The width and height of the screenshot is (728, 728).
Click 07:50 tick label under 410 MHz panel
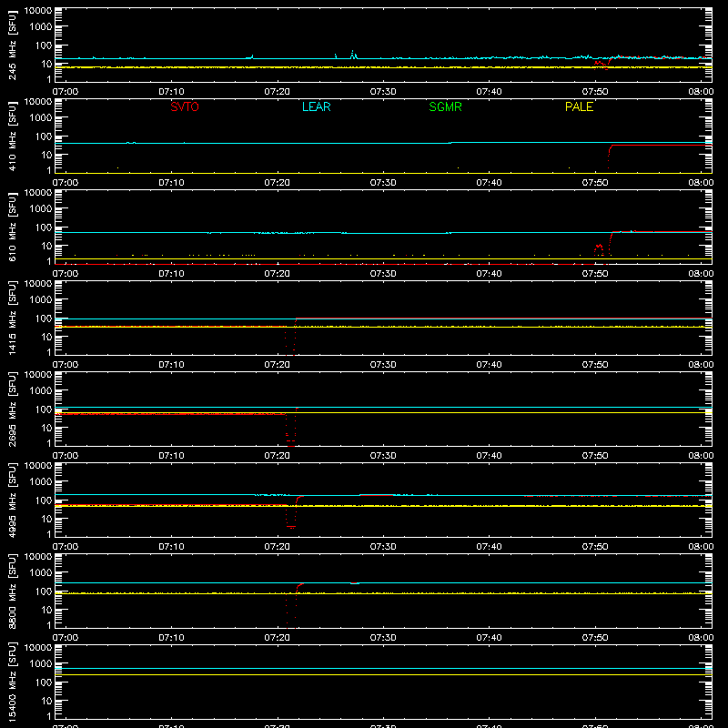595,183
